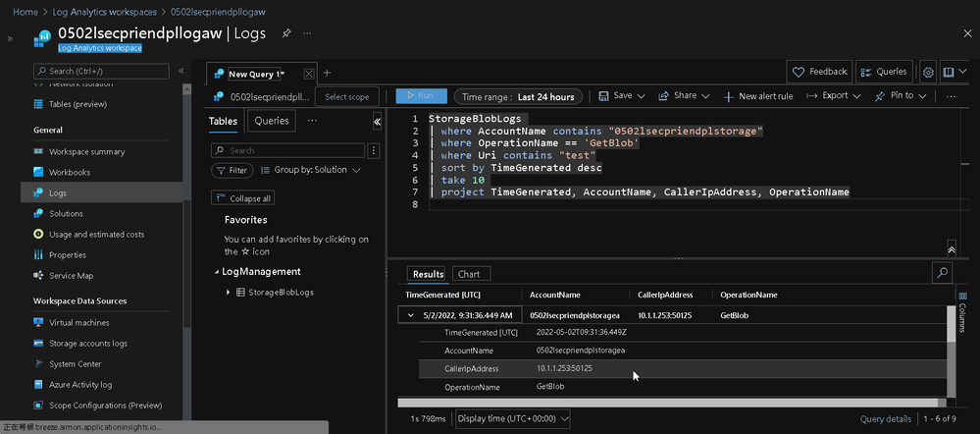
Task: Open tables search more options vertical dots
Action: [x=374, y=150]
